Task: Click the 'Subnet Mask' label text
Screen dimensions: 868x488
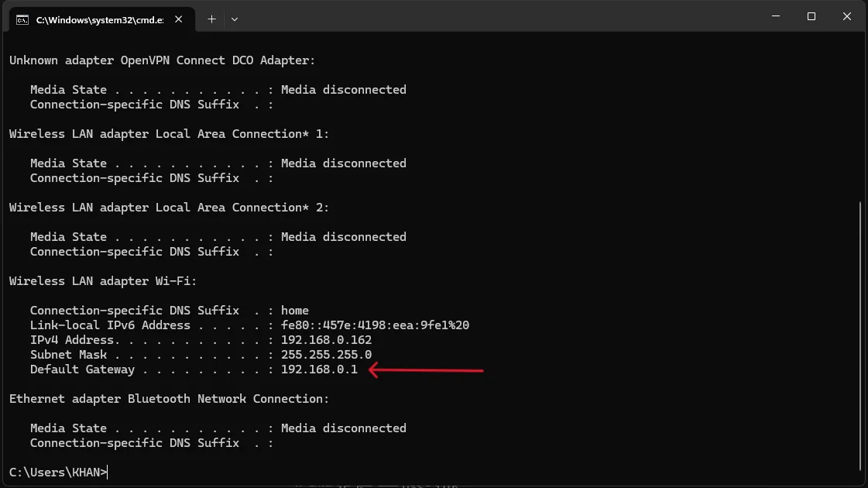Action: click(68, 355)
